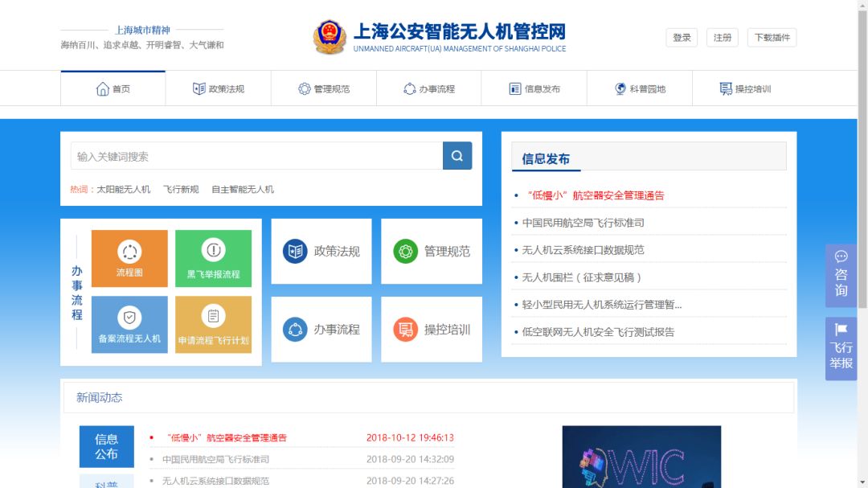Open the yellow 申请流程飞行计划 tile
This screenshot has width=868, height=488.
213,325
